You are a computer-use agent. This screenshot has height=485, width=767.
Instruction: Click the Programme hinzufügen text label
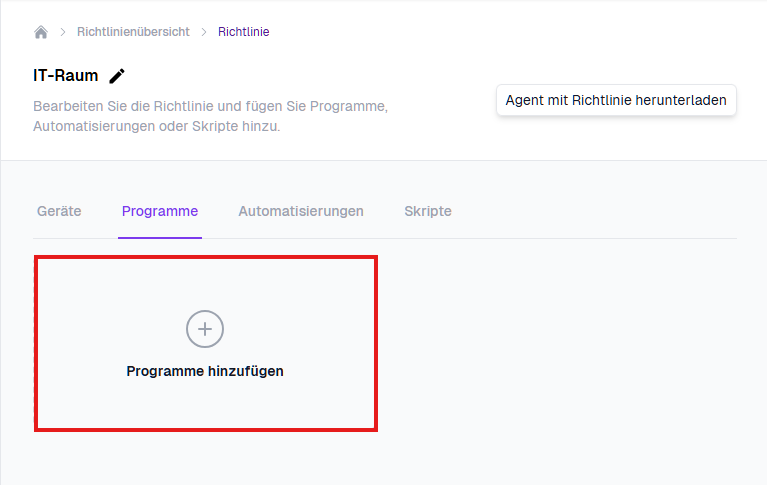click(x=205, y=371)
